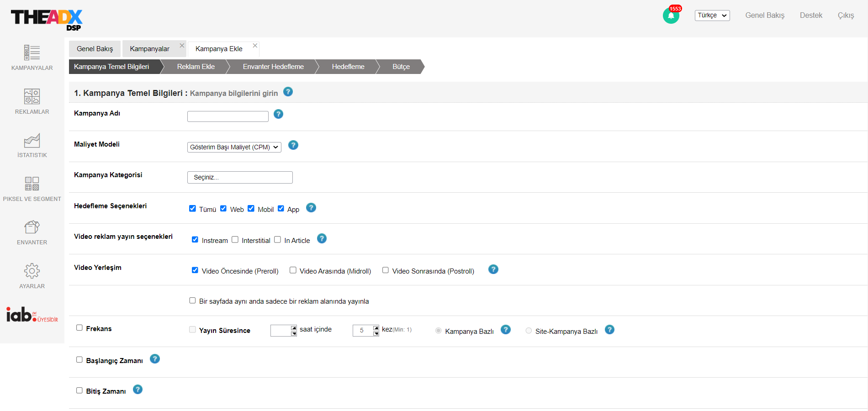Image resolution: width=868 pixels, height=411 pixels.
Task: Go to the Reklam Ekle step
Action: [196, 67]
